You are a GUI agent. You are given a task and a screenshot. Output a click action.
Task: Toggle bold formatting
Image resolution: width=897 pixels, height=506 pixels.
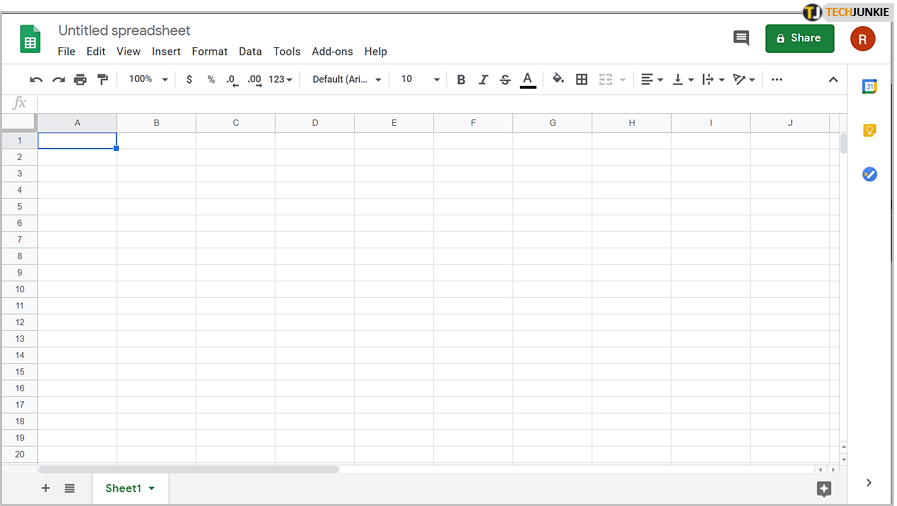click(x=461, y=80)
